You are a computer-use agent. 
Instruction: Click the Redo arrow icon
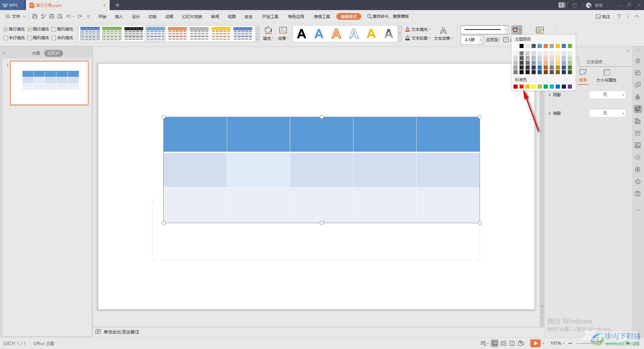(x=79, y=16)
